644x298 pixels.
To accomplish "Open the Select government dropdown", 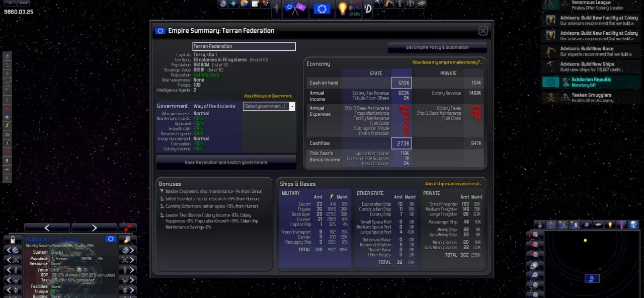I will point(269,106).
